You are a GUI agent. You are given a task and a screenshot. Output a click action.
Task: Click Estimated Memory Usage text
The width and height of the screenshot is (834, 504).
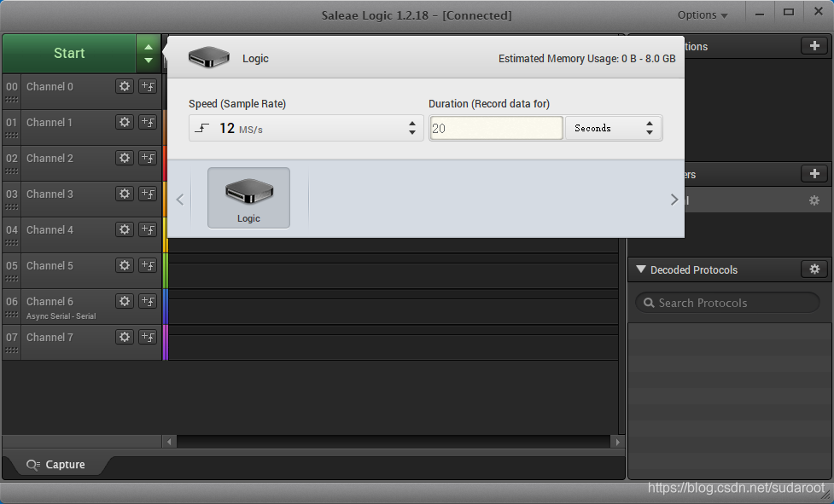(x=586, y=59)
